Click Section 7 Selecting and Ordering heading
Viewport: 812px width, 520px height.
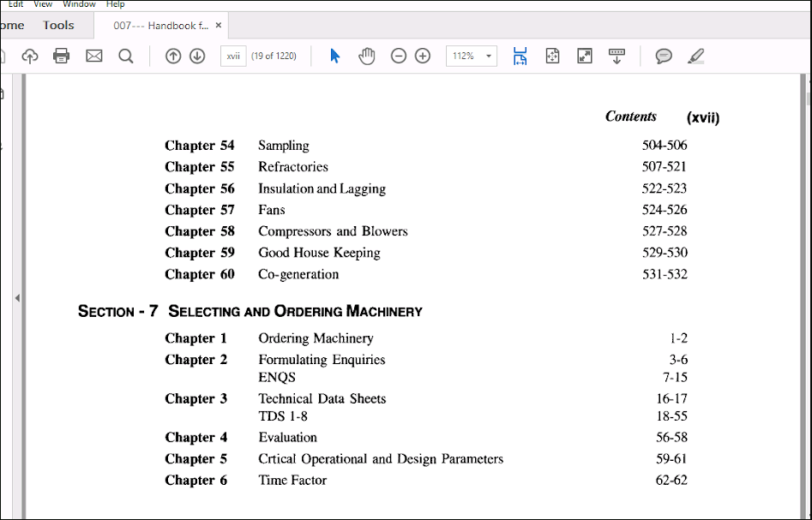coord(250,311)
